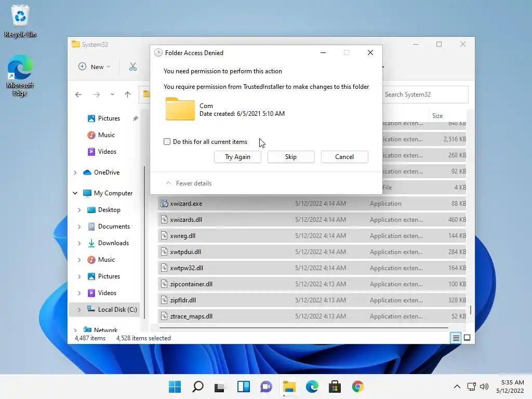The image size is (532, 399).
Task: Expand Local Disk (C:) node
Action: click(79, 310)
